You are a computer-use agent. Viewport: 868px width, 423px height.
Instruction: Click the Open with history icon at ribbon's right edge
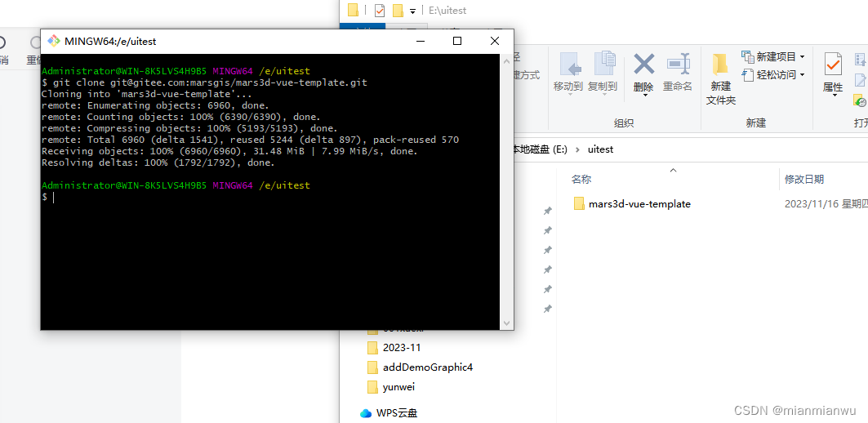pos(860,100)
